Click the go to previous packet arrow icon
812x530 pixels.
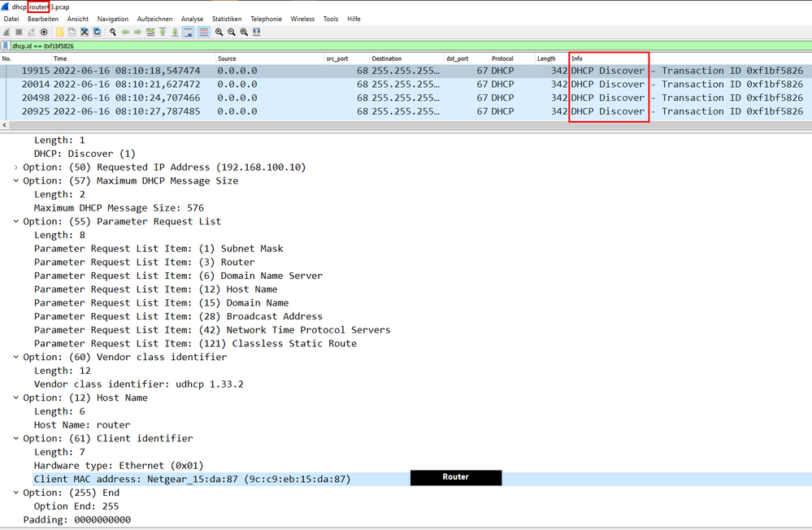[x=125, y=32]
